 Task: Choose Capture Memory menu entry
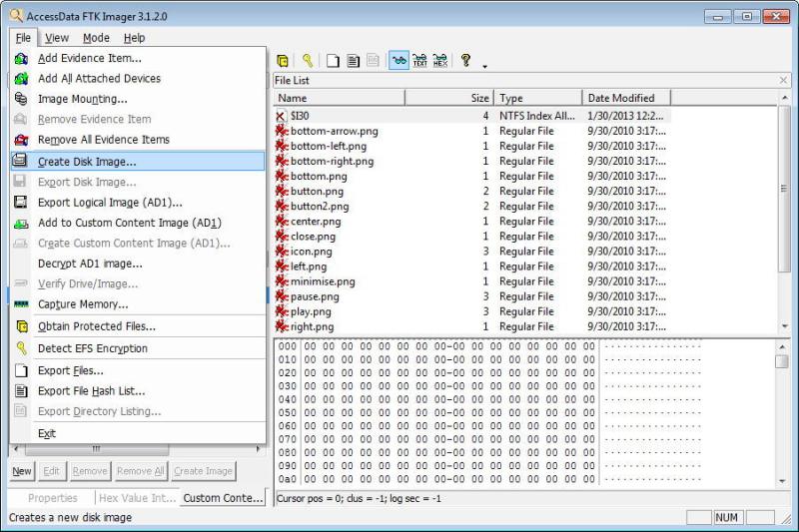point(138,303)
